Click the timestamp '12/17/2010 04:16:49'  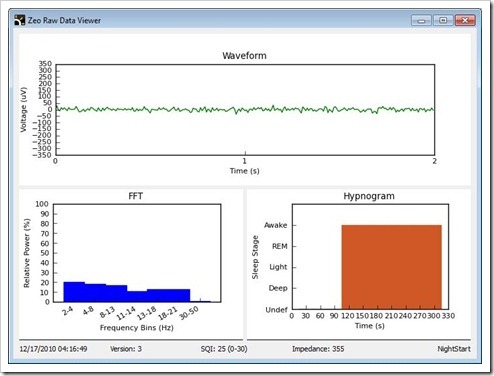tap(53, 349)
